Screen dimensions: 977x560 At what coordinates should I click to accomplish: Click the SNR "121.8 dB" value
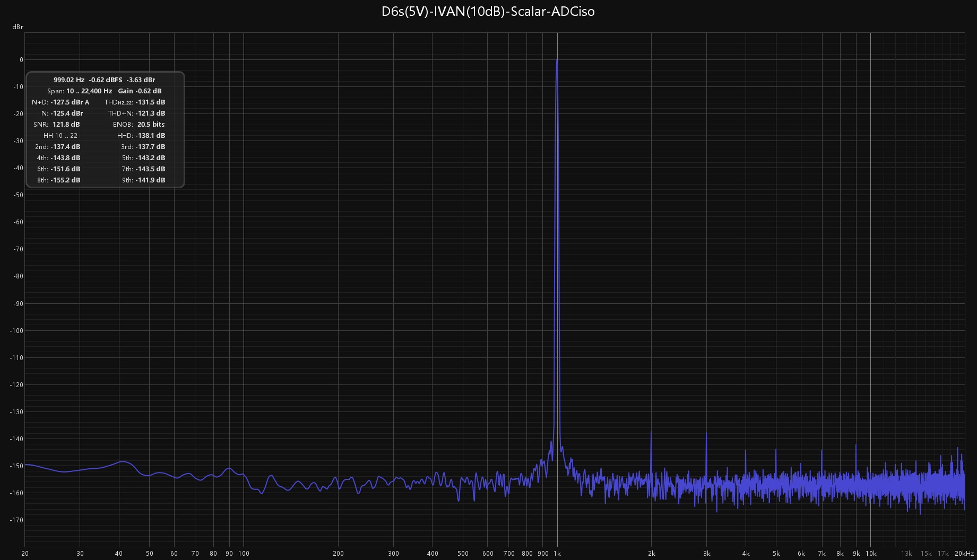pos(66,124)
